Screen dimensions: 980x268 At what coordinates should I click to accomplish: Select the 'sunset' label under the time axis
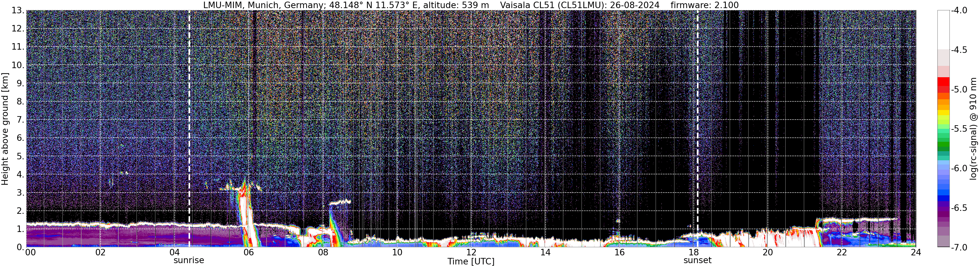[x=697, y=261]
